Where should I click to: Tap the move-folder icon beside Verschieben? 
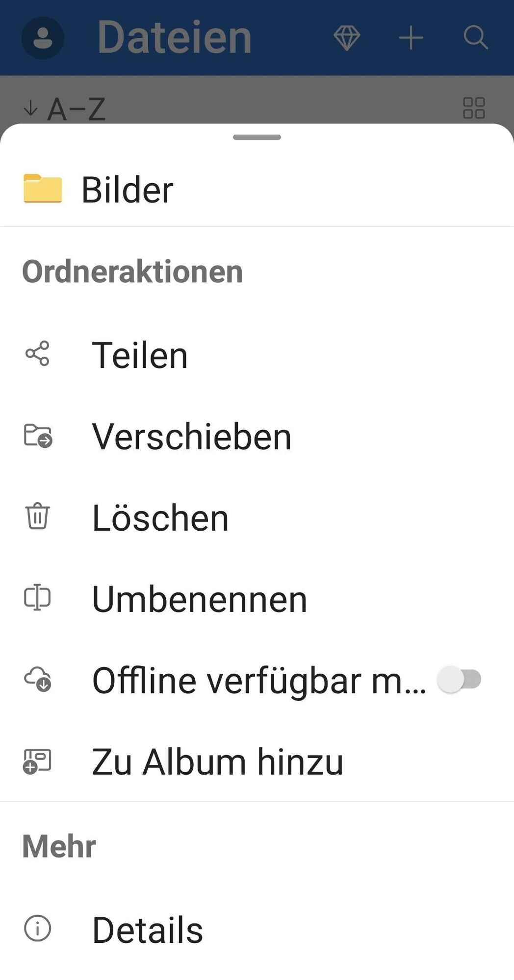38,436
